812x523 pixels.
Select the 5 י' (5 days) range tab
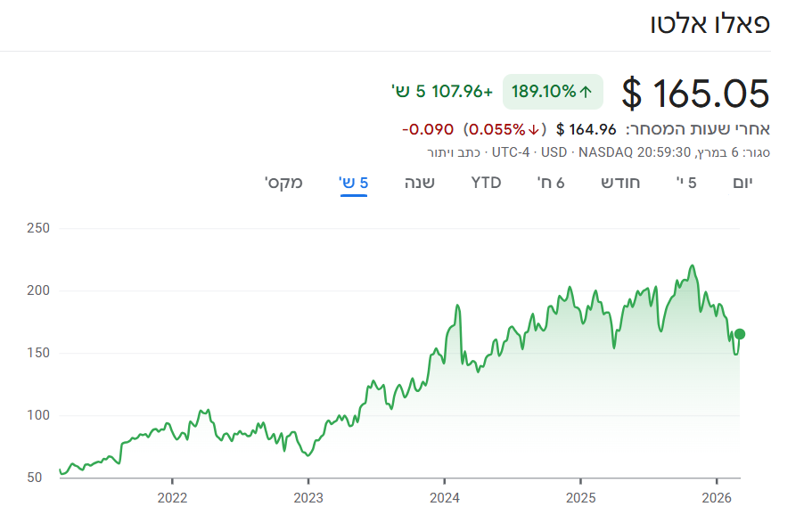coord(686,183)
